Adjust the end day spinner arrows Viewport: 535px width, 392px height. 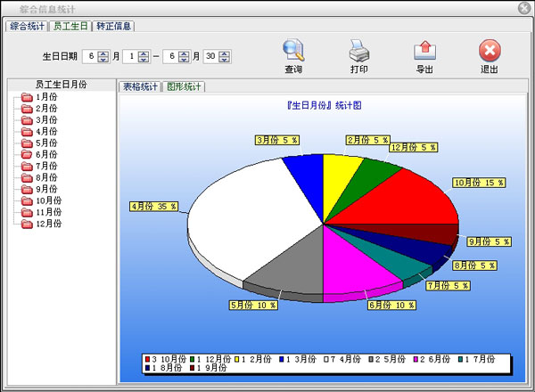[224, 57]
